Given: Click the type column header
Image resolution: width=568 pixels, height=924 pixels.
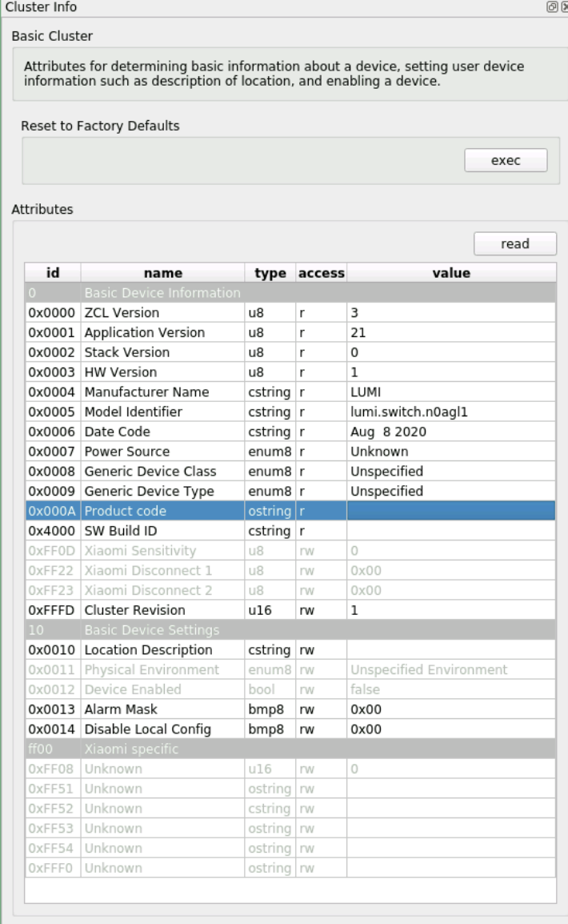Looking at the screenshot, I should coord(270,273).
